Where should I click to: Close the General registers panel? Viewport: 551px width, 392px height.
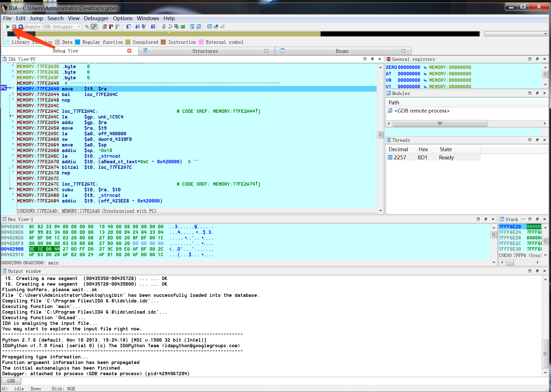(x=545, y=59)
